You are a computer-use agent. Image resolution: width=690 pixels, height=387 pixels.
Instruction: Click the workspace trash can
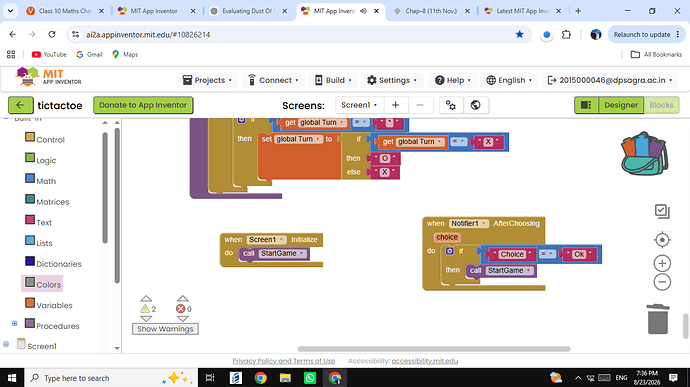(x=658, y=319)
